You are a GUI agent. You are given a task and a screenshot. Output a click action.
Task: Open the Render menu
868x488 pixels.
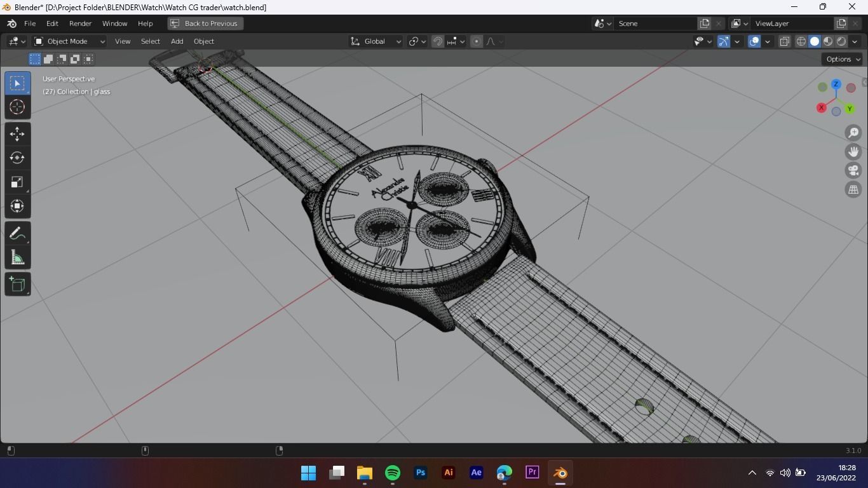[80, 24]
